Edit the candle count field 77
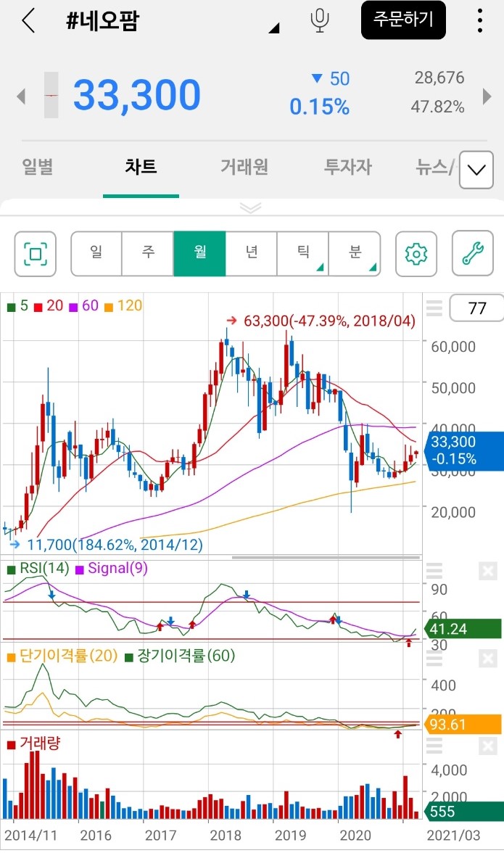 coord(477,308)
